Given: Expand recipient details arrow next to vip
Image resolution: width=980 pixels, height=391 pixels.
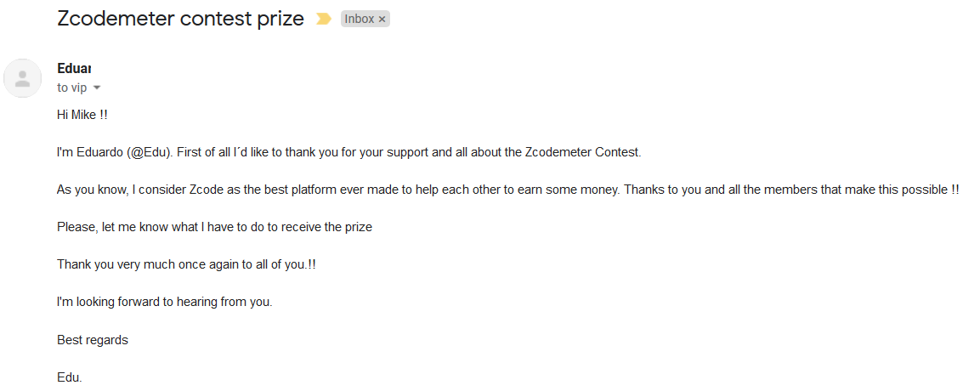Looking at the screenshot, I should (96, 88).
